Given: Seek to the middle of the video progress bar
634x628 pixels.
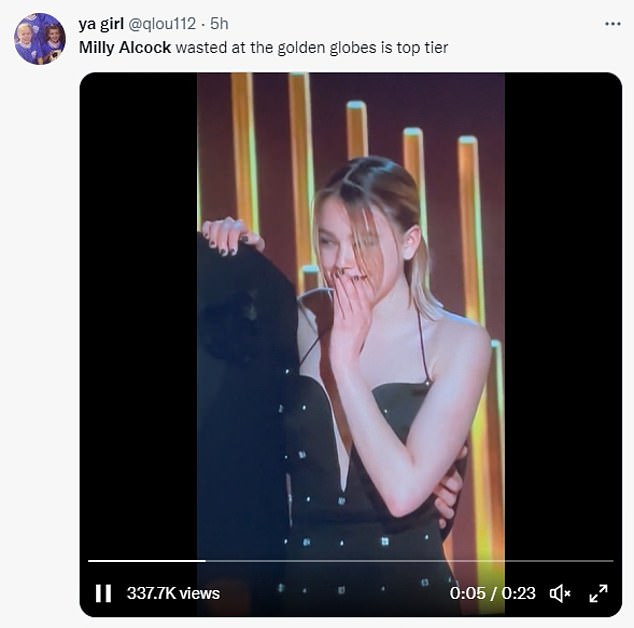Looking at the screenshot, I should (350, 561).
